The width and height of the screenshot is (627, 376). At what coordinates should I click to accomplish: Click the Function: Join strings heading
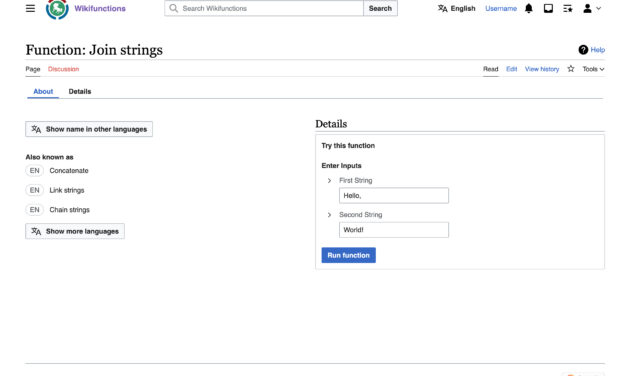pos(94,50)
